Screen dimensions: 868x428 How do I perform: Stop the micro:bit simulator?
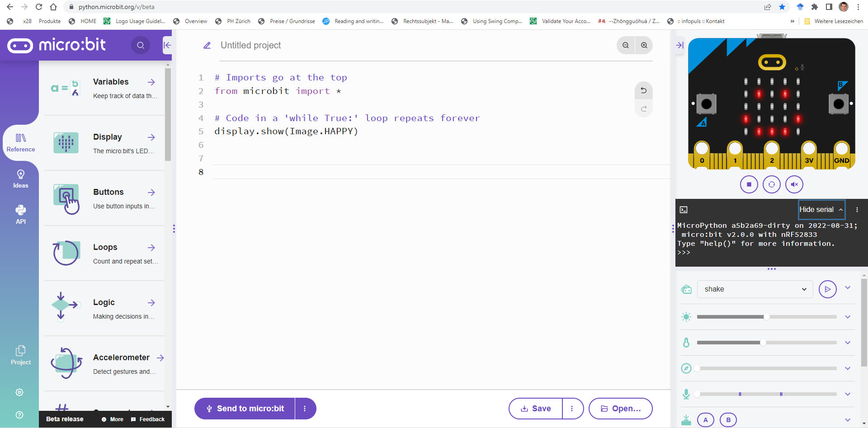click(x=749, y=184)
